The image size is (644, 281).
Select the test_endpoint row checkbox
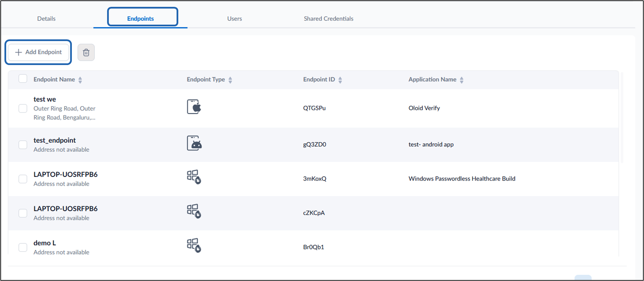pyautogui.click(x=23, y=145)
